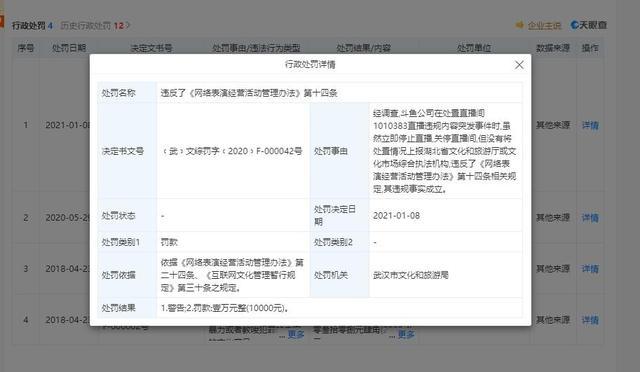The width and height of the screenshot is (640, 372).
Task: Click the 决定文书号 column header
Action: click(x=151, y=48)
